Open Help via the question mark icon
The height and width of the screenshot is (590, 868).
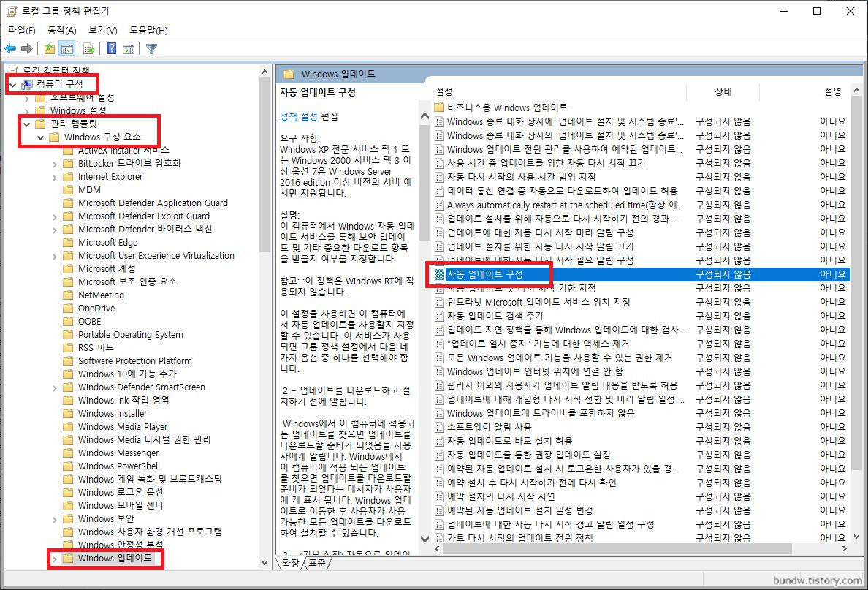pyautogui.click(x=111, y=49)
